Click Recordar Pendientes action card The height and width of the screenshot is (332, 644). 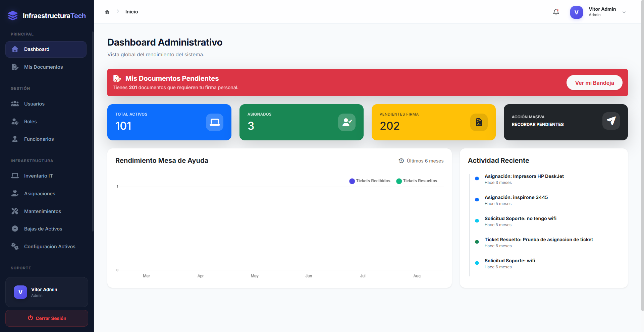[566, 122]
